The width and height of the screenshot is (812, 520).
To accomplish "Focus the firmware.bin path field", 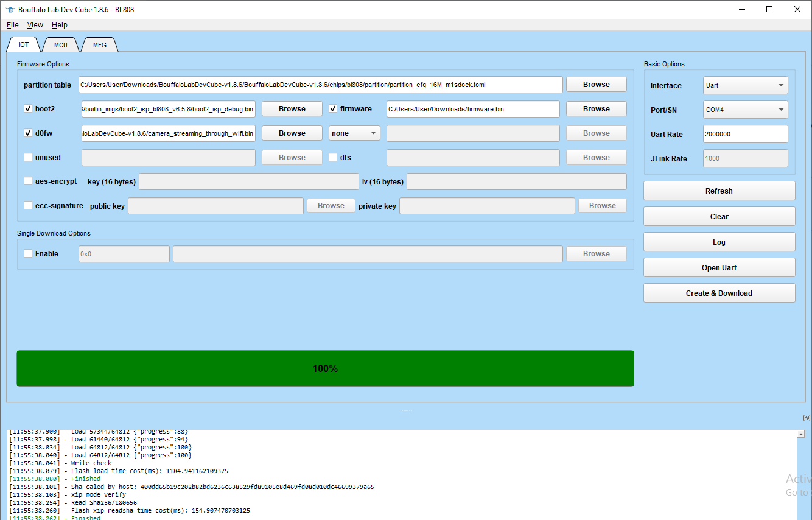I will click(473, 109).
